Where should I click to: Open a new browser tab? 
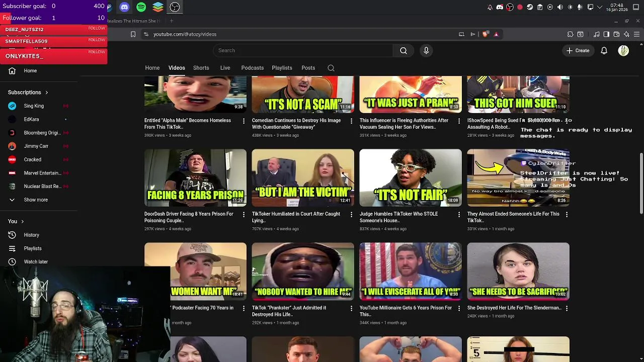pyautogui.click(x=171, y=21)
